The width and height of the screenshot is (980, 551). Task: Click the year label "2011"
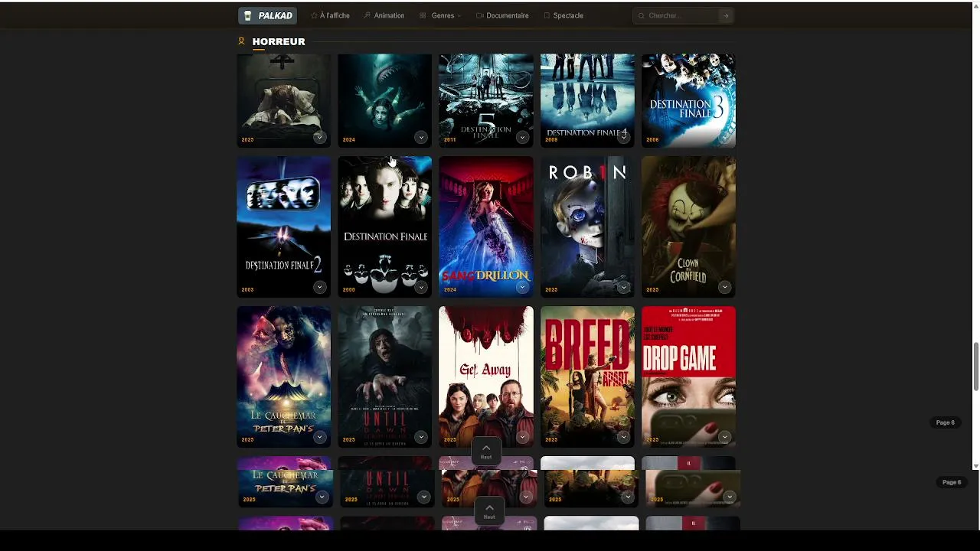coord(449,140)
